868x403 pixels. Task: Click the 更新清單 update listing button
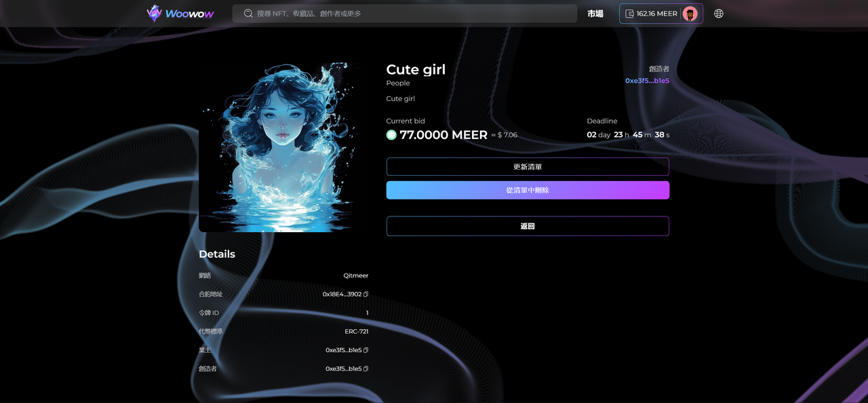(x=528, y=167)
